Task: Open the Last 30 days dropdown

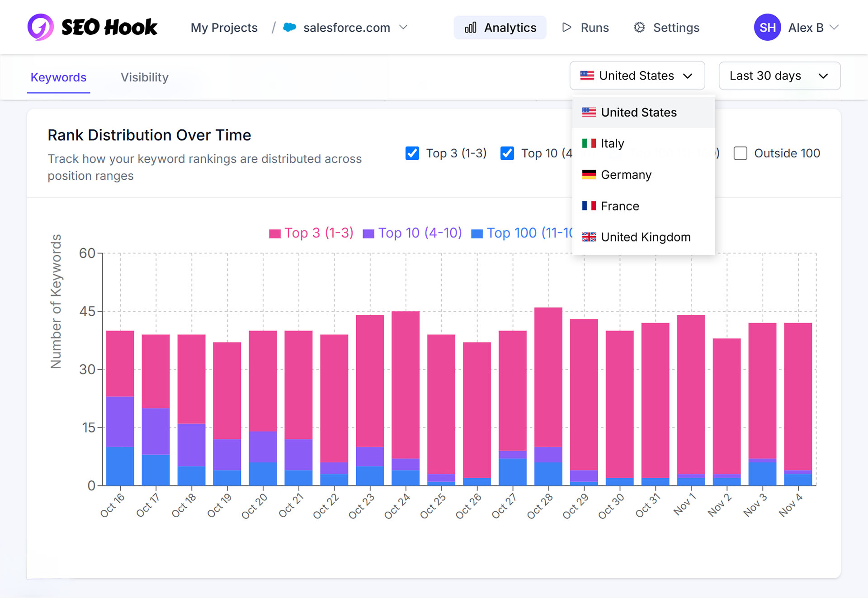Action: coord(779,76)
